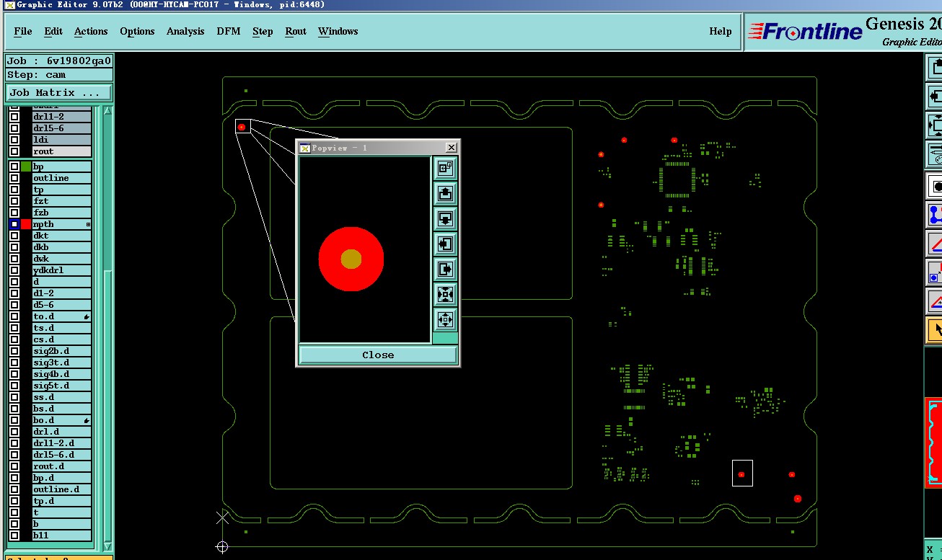The image size is (942, 560).
Task: Toggle the to.d layer checkbox
Action: (14, 316)
